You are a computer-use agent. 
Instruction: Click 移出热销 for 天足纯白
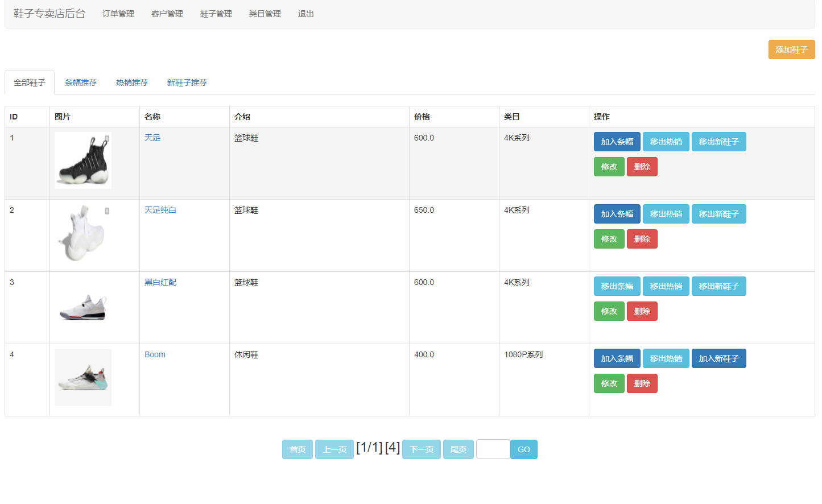coord(666,213)
